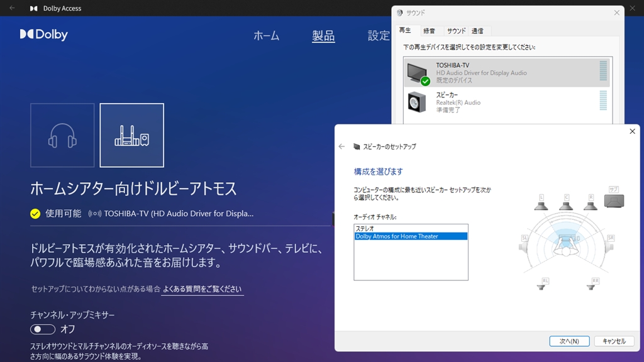644x362 pixels.
Task: Click the speaker setup title icon
Action: (357, 146)
